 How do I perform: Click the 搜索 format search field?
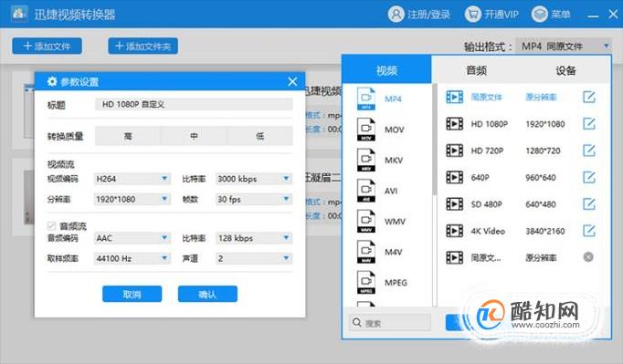coord(390,323)
